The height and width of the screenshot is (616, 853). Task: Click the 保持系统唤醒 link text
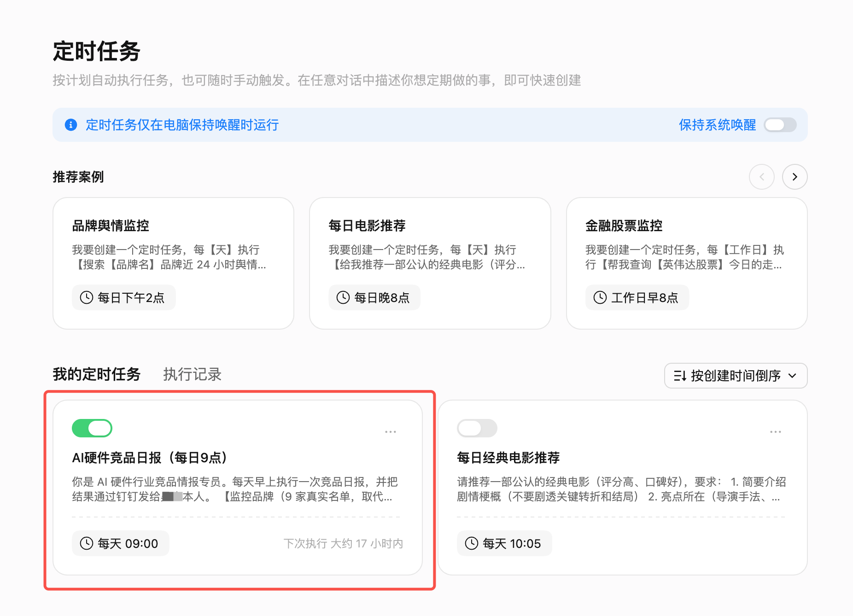(x=718, y=125)
